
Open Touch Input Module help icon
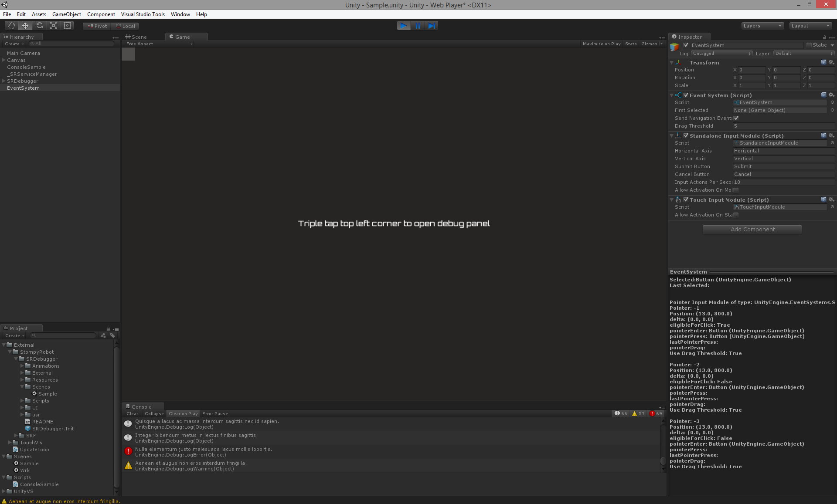point(823,200)
